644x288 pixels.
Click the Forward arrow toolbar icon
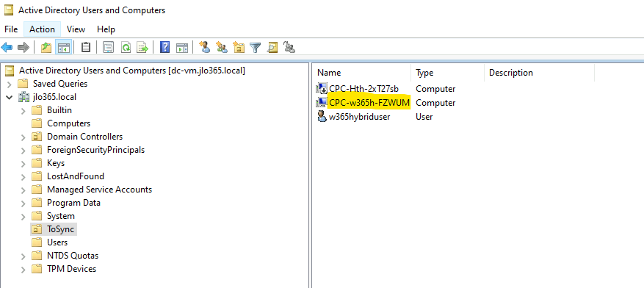pyautogui.click(x=23, y=48)
